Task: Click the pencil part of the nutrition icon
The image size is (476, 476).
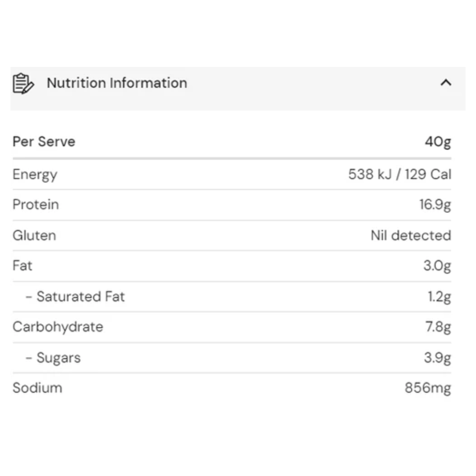Action: pyautogui.click(x=29, y=88)
